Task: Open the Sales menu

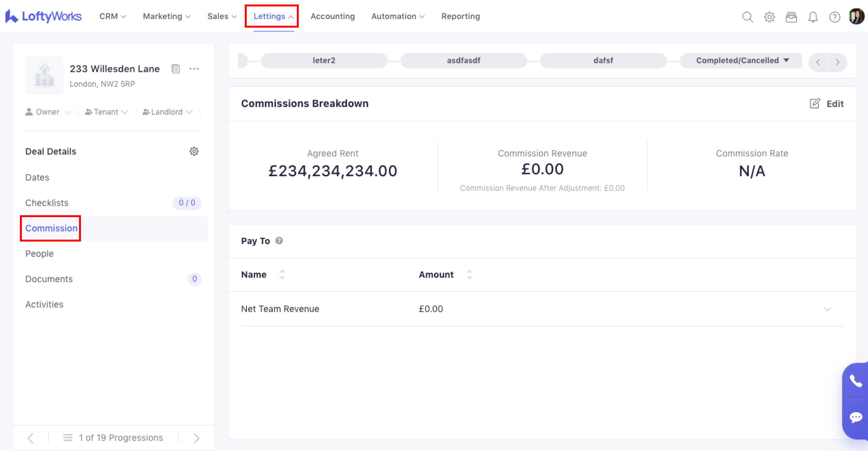Action: 222,16
